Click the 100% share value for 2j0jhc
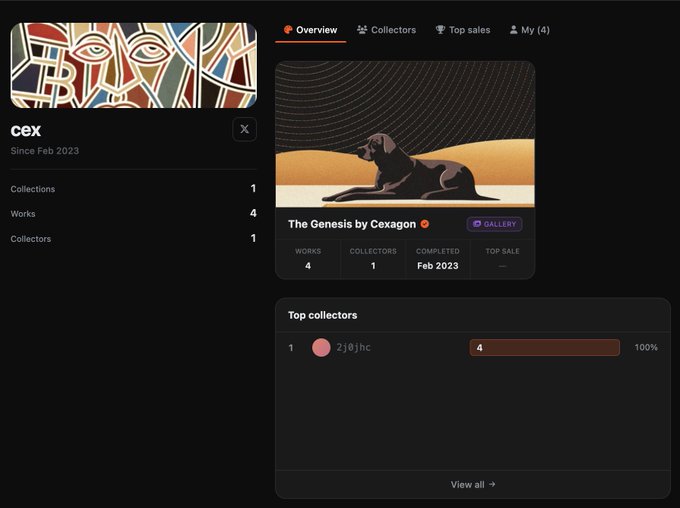 [x=646, y=347]
